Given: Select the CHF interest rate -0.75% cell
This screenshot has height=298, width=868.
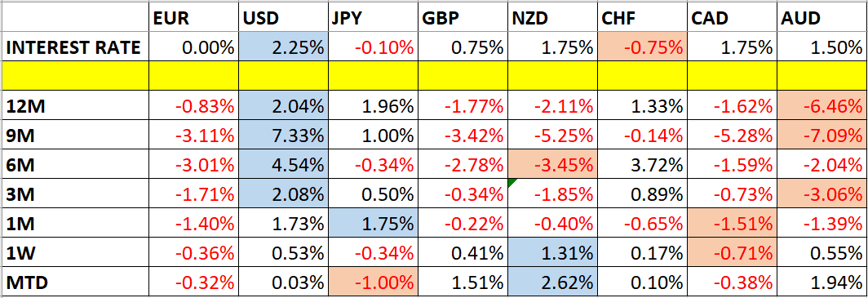Looking at the screenshot, I should tap(644, 47).
